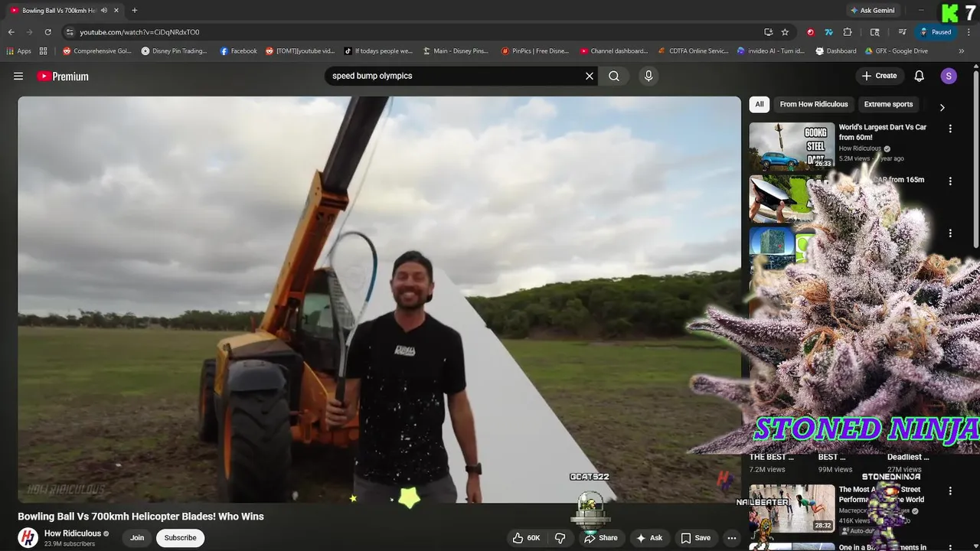Save video to a playlist
The image size is (980, 551).
pyautogui.click(x=696, y=538)
